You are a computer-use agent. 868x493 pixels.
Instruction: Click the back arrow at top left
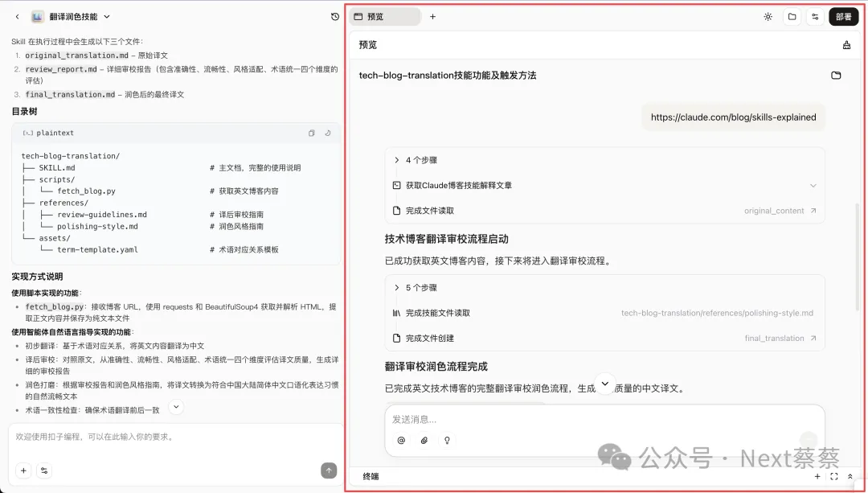point(17,17)
